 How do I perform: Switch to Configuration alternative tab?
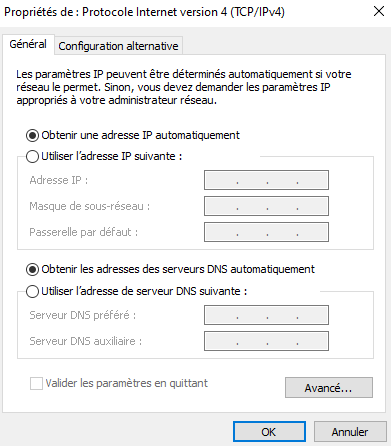118,46
